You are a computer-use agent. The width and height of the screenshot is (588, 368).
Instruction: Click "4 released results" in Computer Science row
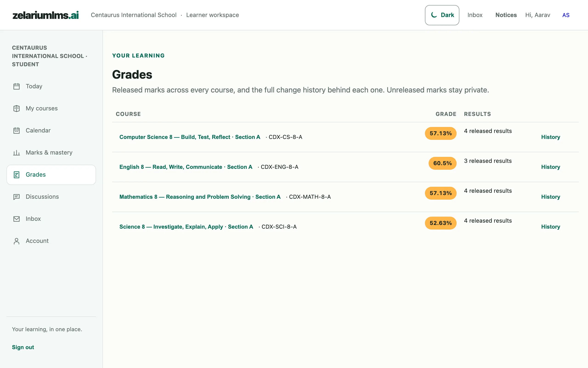tap(488, 131)
